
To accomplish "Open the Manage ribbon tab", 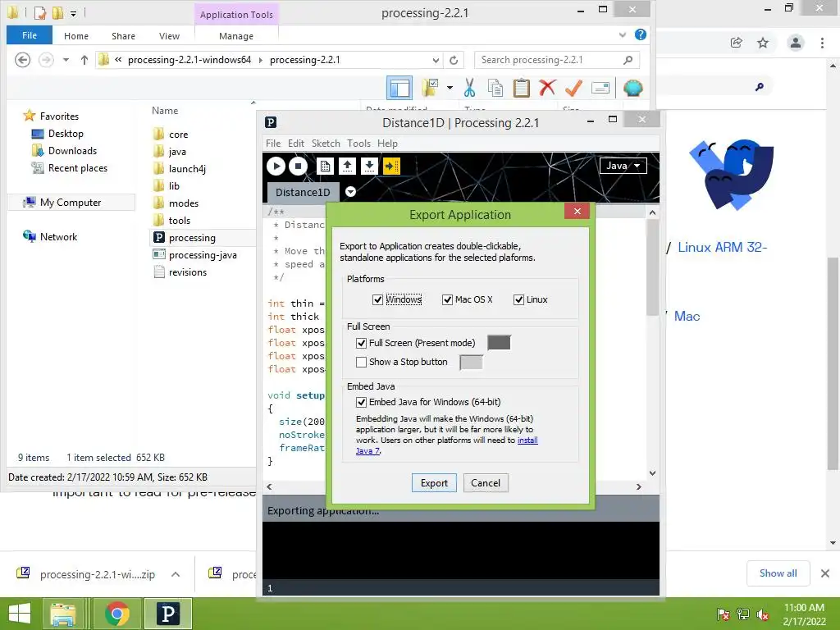I will click(236, 36).
